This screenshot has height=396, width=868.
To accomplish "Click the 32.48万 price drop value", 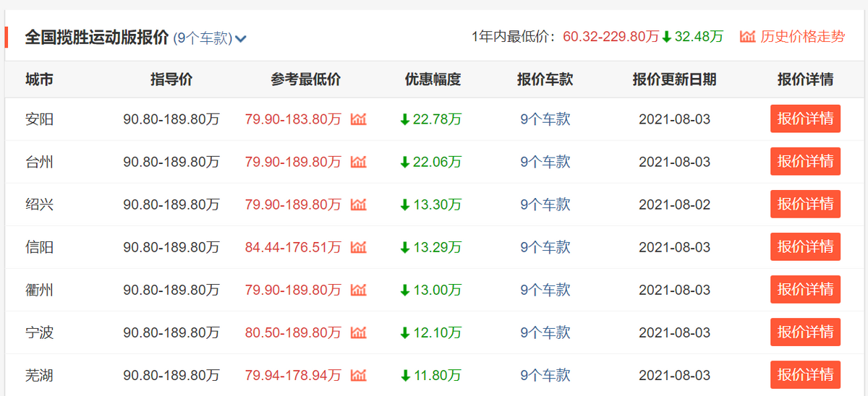I will pos(699,36).
